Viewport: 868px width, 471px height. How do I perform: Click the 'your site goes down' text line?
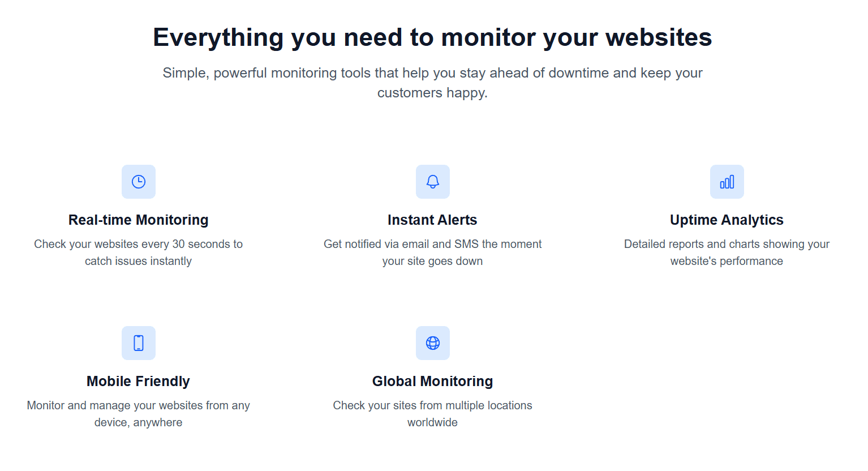[433, 261]
